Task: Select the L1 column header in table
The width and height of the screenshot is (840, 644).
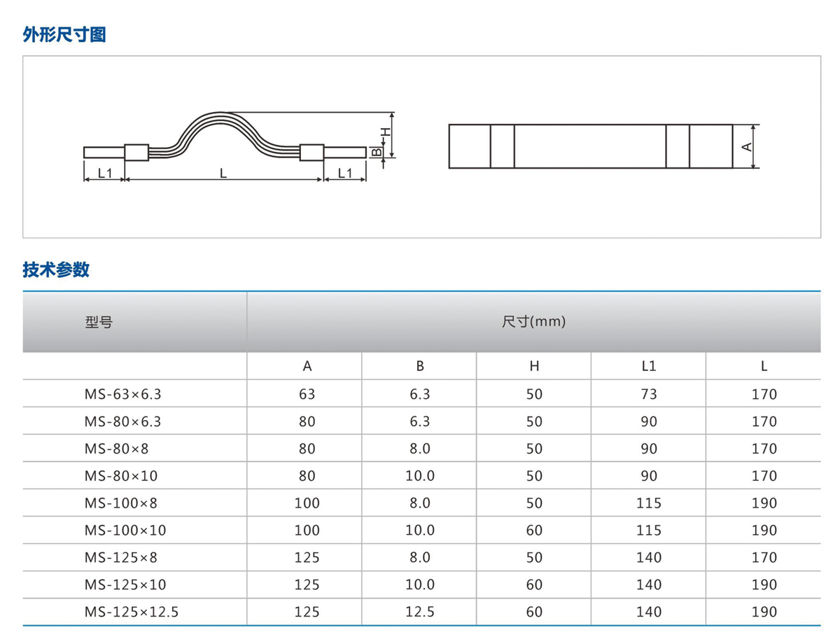Action: click(648, 366)
